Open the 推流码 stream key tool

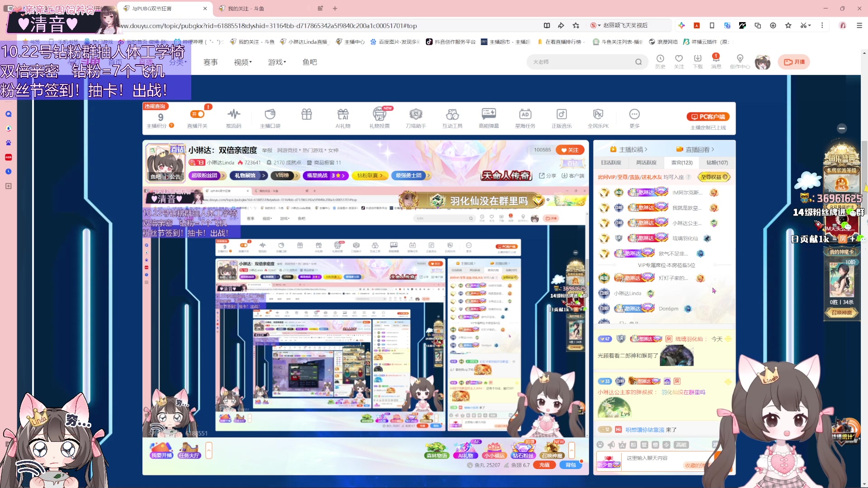234,118
